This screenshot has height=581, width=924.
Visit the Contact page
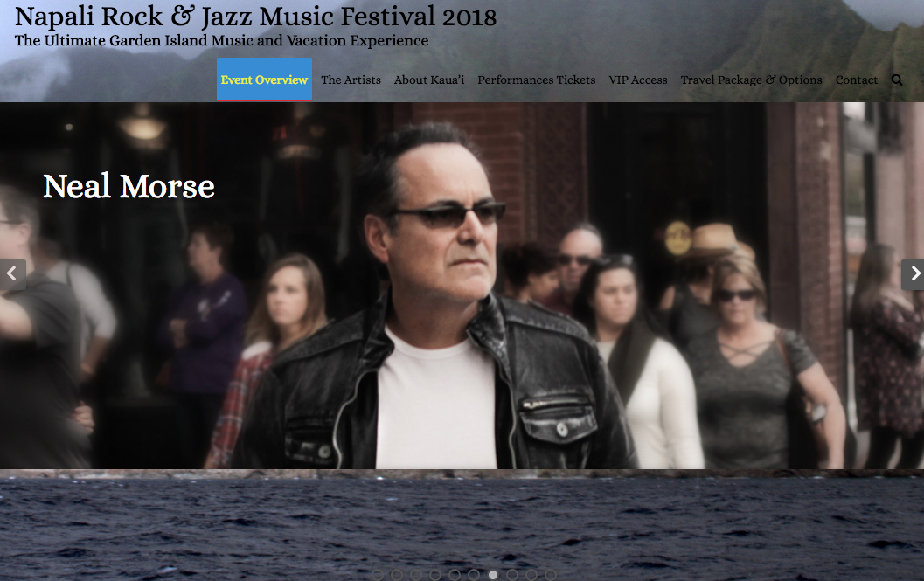coord(856,80)
